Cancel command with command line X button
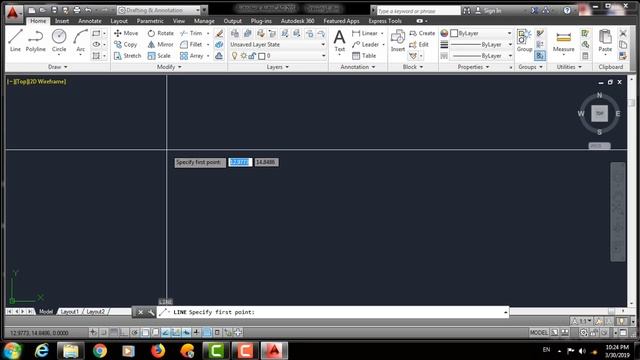Image resolution: width=640 pixels, height=360 pixels. tap(140, 312)
